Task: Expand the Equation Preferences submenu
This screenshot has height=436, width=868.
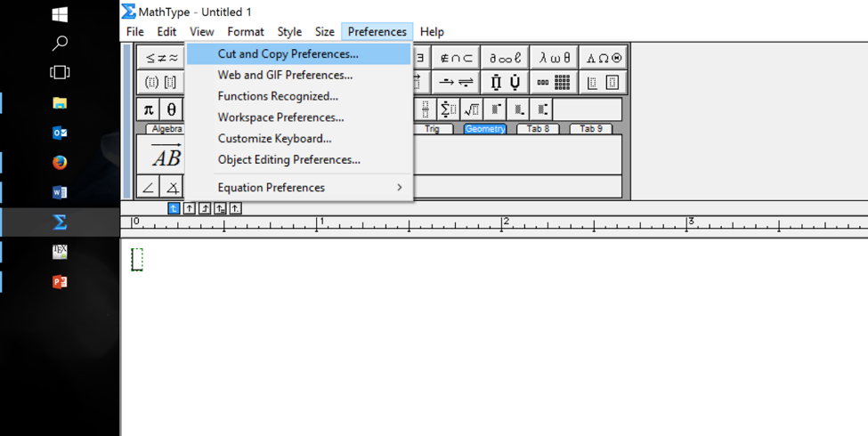Action: pos(299,188)
